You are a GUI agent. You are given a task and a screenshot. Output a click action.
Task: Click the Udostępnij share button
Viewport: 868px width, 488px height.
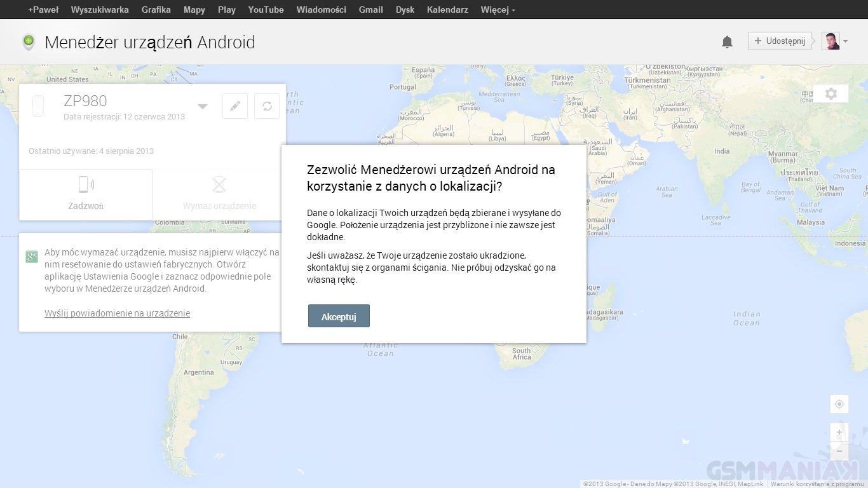(x=779, y=41)
